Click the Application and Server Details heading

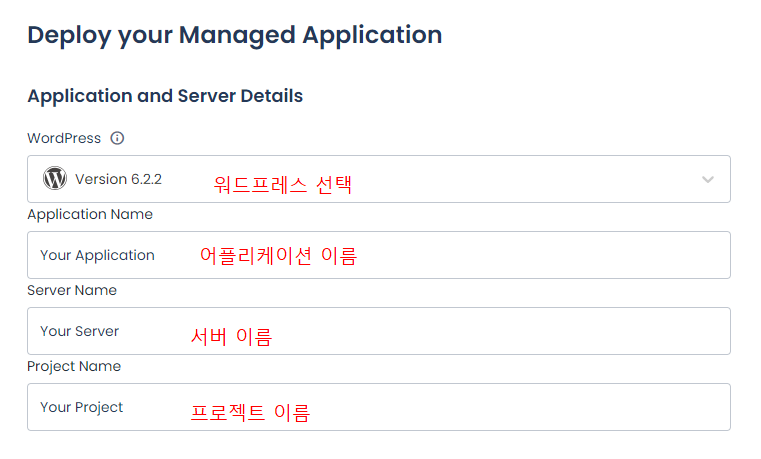[x=165, y=96]
